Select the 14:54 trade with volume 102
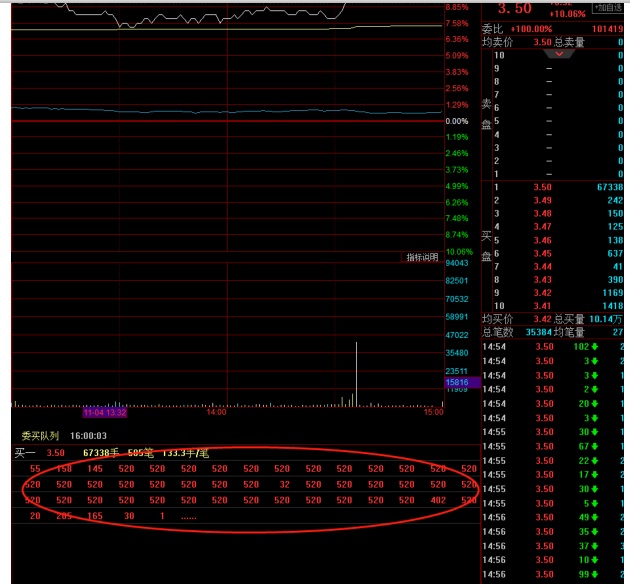This screenshot has height=588, width=630. tap(553, 347)
